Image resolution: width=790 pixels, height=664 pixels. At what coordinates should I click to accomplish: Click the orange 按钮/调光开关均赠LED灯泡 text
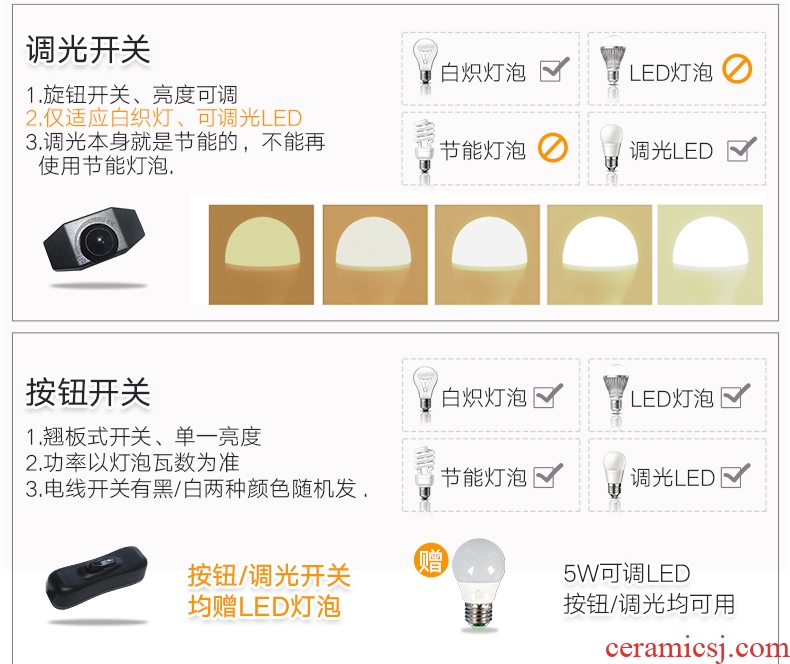tap(269, 591)
